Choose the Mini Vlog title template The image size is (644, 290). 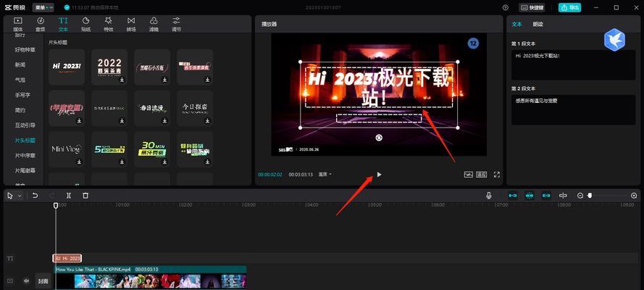point(67,149)
